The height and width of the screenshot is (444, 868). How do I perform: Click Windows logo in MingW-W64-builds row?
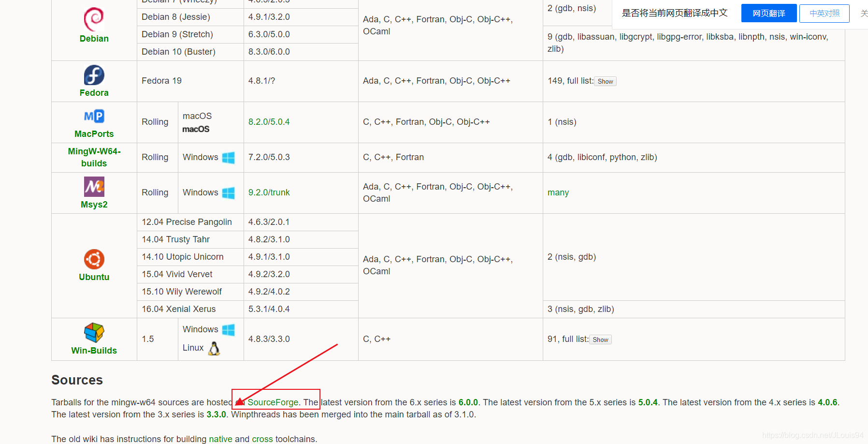tap(228, 158)
